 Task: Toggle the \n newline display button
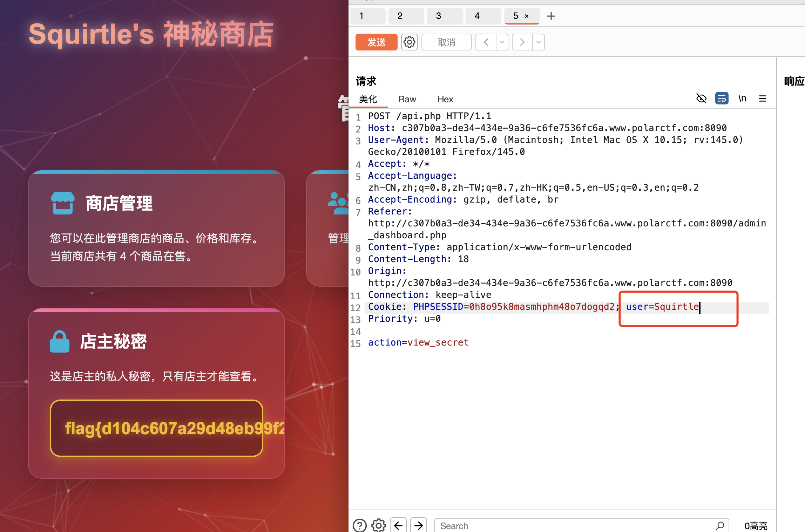[x=742, y=98]
